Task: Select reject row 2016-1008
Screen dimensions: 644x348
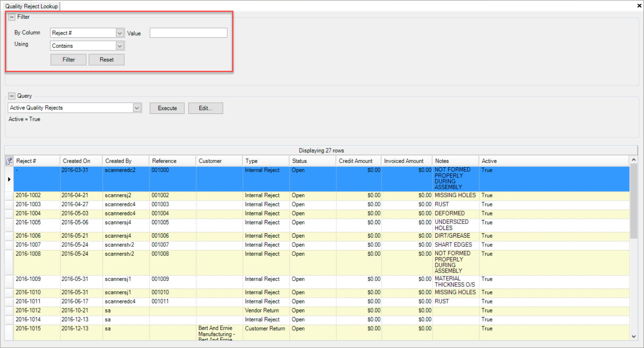Action: pos(321,263)
